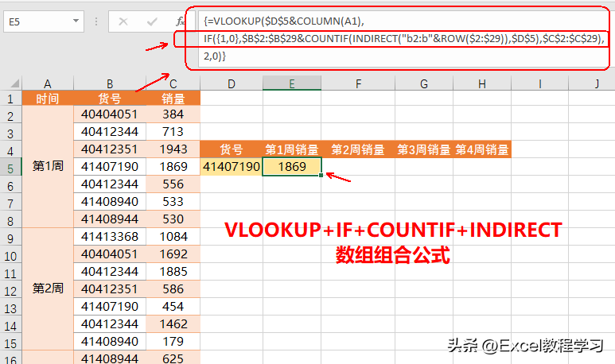The width and height of the screenshot is (615, 364).
Task: Click header cell 第2周销量
Action: pyautogui.click(x=358, y=149)
